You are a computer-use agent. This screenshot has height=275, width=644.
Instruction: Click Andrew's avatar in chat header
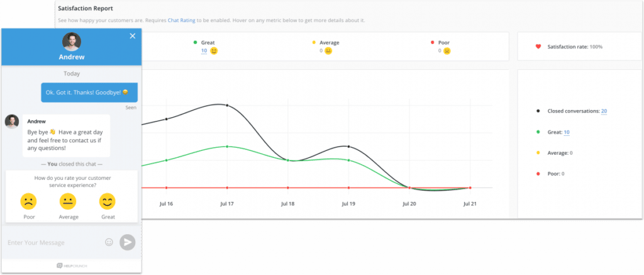72,42
